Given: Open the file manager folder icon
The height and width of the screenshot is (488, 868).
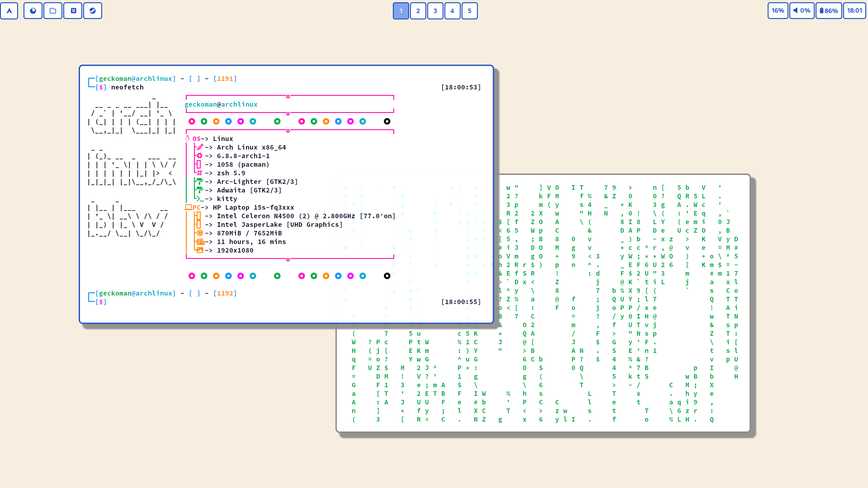Looking at the screenshot, I should click(x=53, y=11).
